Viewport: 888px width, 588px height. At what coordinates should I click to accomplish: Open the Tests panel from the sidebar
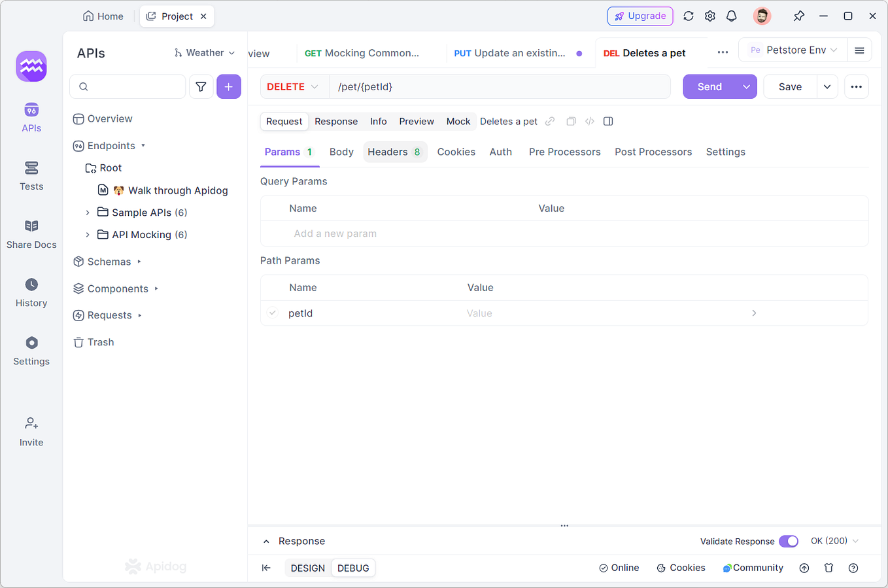pyautogui.click(x=31, y=175)
